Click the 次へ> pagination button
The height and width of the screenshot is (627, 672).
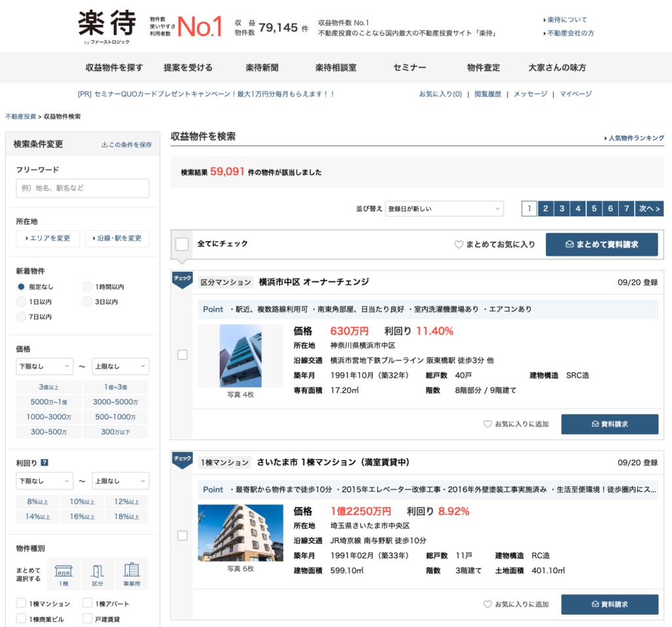click(x=650, y=209)
